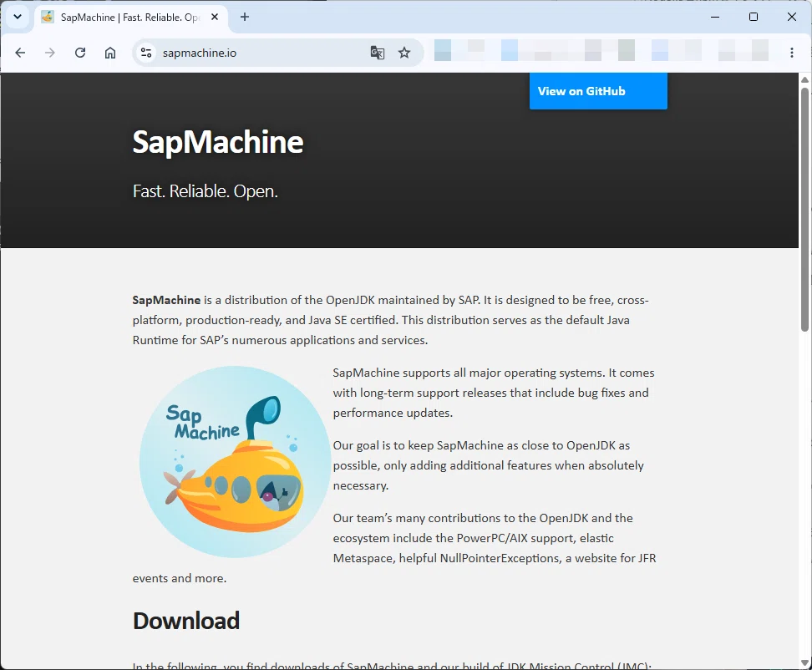
Task: Click the forward navigation arrow
Action: pyautogui.click(x=50, y=53)
